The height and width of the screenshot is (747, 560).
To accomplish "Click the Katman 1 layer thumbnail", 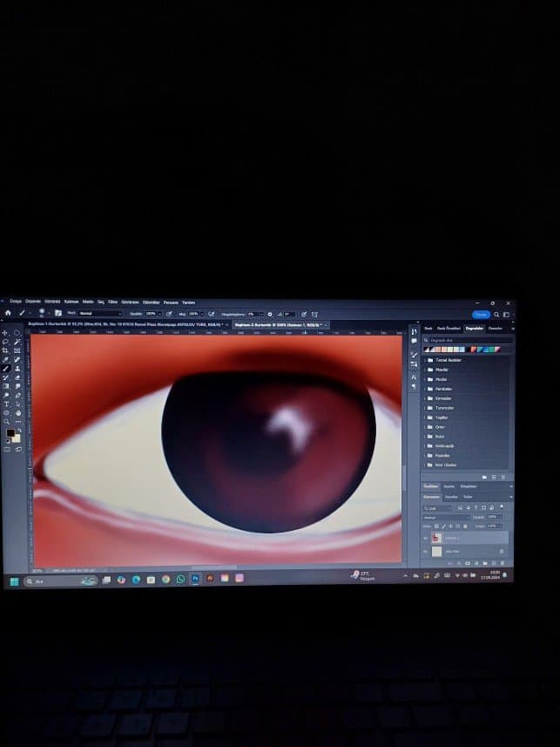I will [437, 539].
